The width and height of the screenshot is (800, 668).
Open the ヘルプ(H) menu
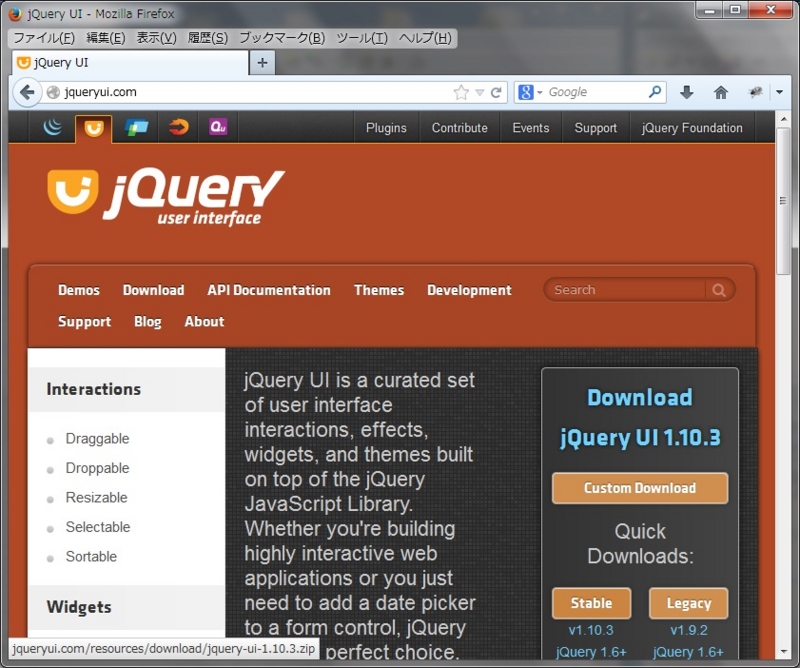point(426,38)
